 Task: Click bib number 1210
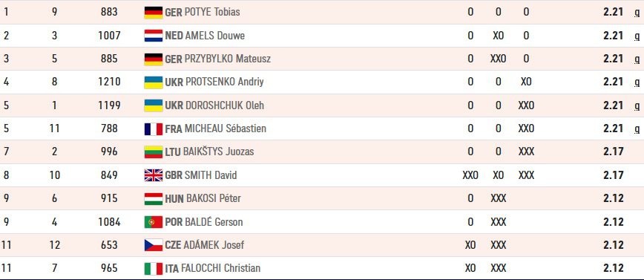click(x=109, y=82)
